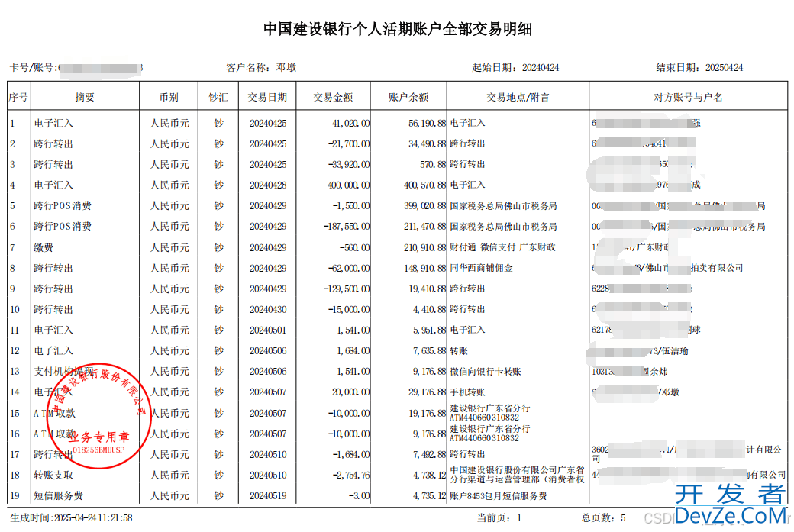794x532 pixels.
Task: Click counterparty name 伍洁瑜
Action: [673, 351]
